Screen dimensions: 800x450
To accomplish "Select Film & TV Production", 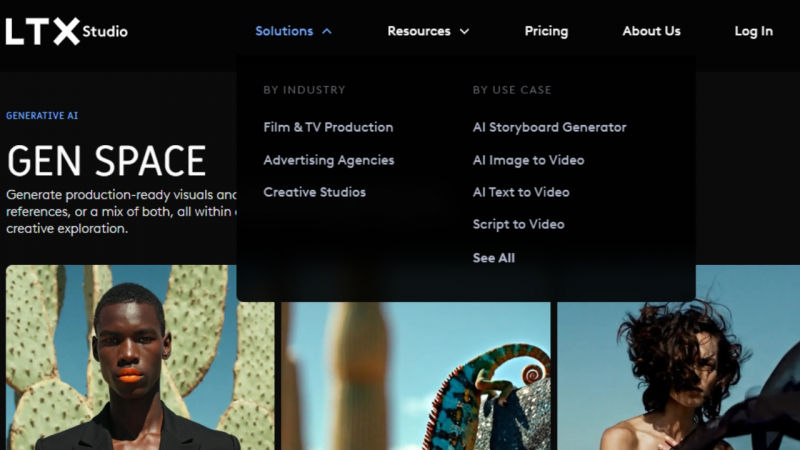I will 328,127.
